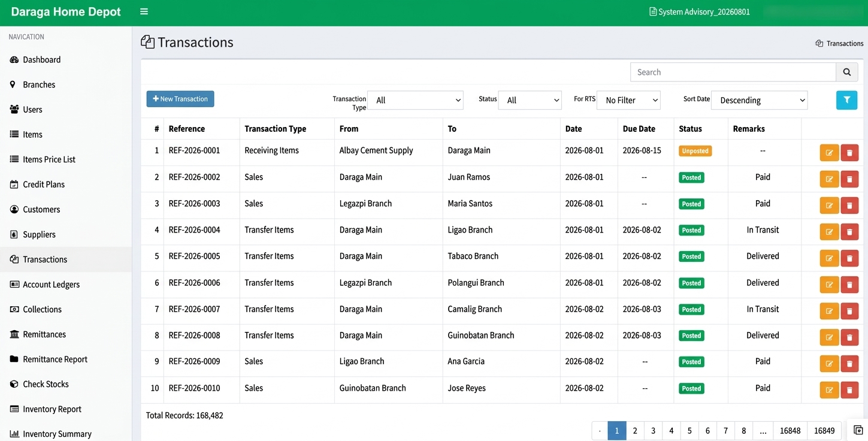Delete transaction REF-2026-0001
The width and height of the screenshot is (868, 441).
point(849,153)
